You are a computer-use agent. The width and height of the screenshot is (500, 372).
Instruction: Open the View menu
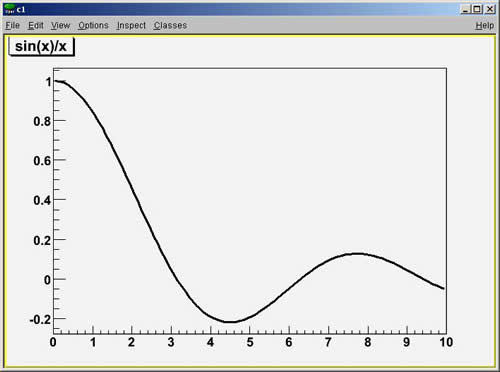coord(60,25)
